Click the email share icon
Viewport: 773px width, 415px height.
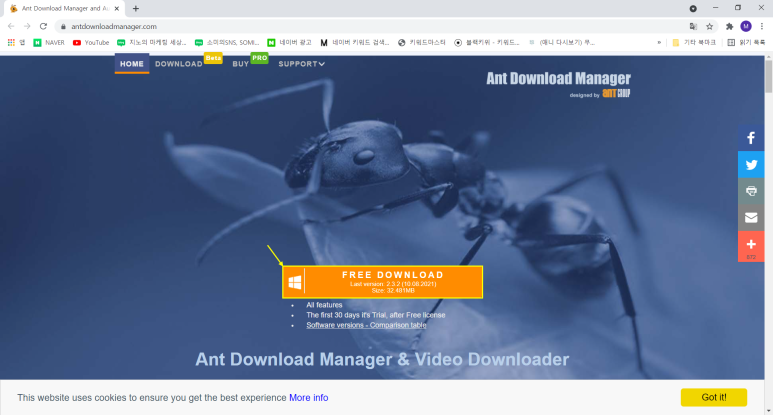(751, 218)
